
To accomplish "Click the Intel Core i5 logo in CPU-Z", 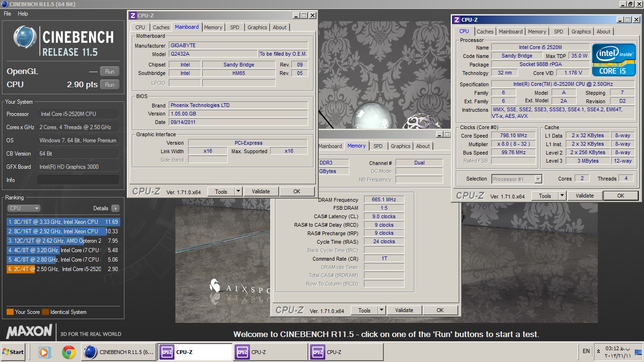I will click(x=614, y=60).
